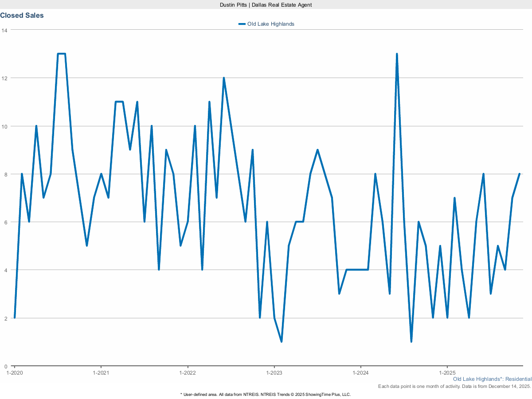Click the Old Lake Highlands Residential footnote
532x399 pixels.
point(492,379)
